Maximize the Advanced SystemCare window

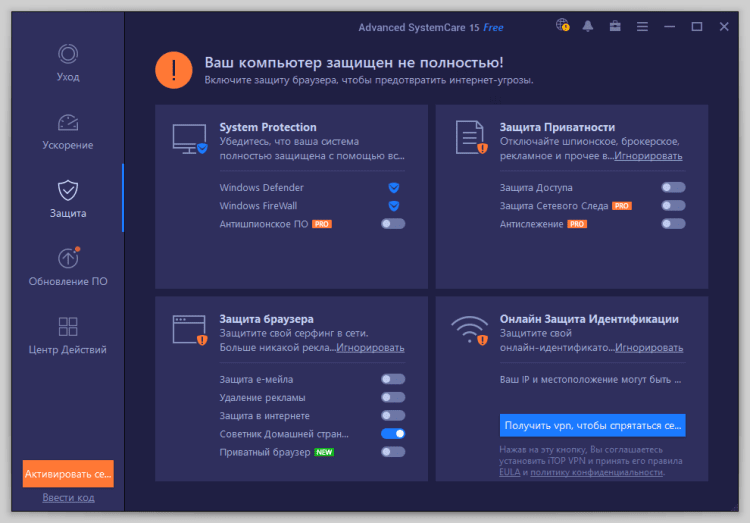[x=697, y=27]
